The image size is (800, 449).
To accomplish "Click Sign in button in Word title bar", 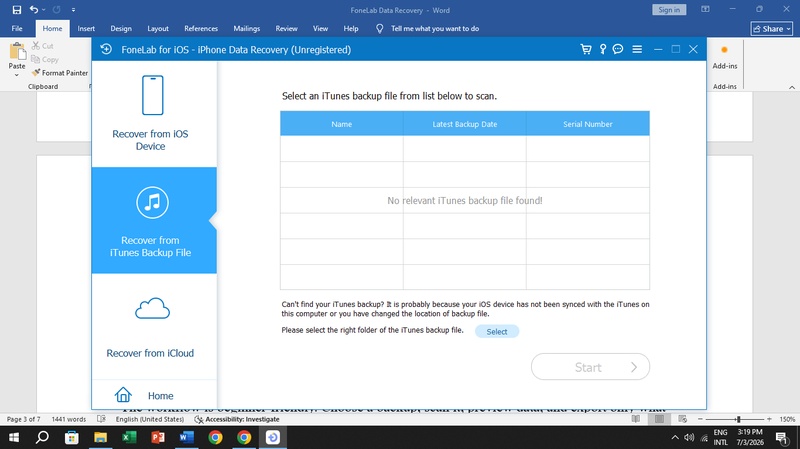I will 669,10.
